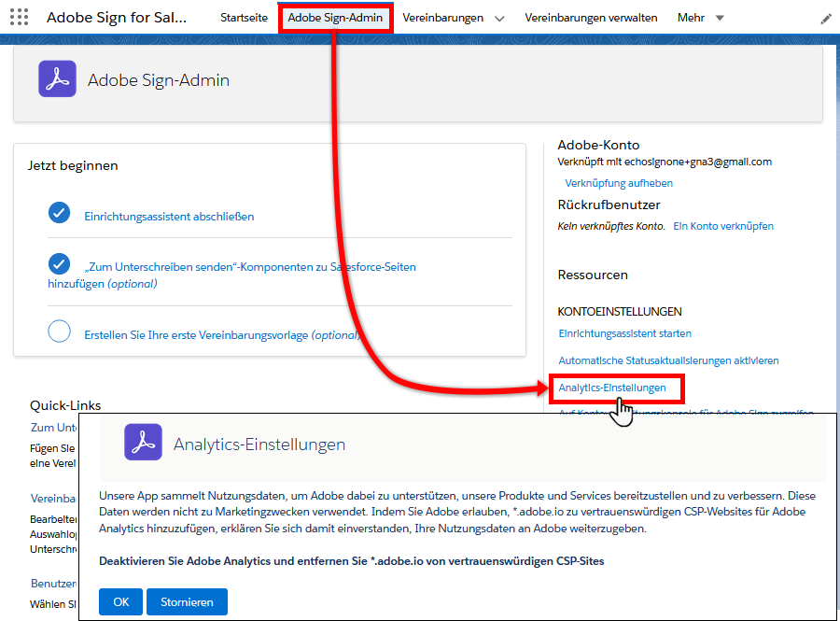Click the Ressourcen heading
This screenshot has width=840, height=621.
pyautogui.click(x=593, y=275)
